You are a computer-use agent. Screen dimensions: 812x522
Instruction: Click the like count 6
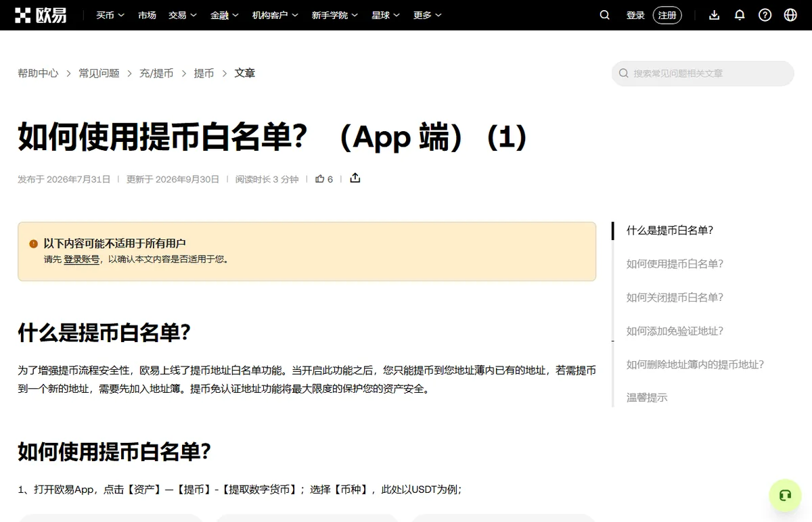click(330, 179)
